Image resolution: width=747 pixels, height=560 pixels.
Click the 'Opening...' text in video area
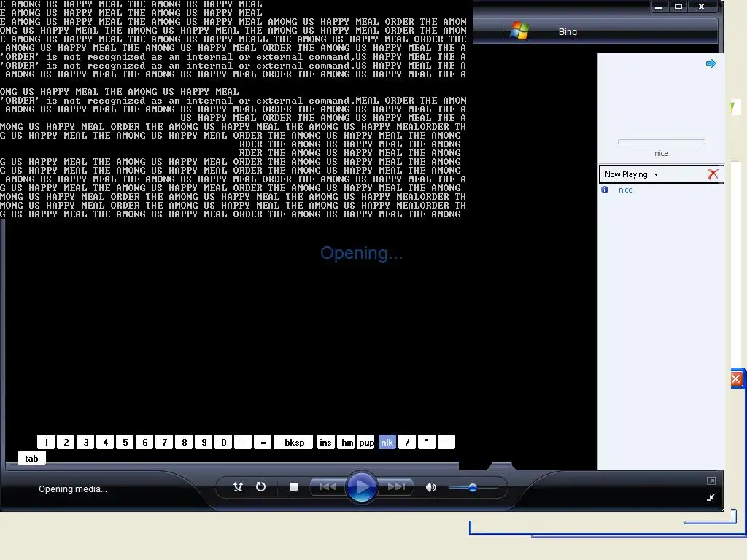[x=362, y=253]
